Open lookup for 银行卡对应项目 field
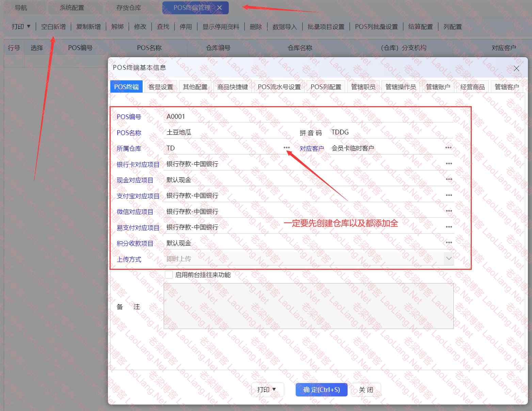 (449, 164)
